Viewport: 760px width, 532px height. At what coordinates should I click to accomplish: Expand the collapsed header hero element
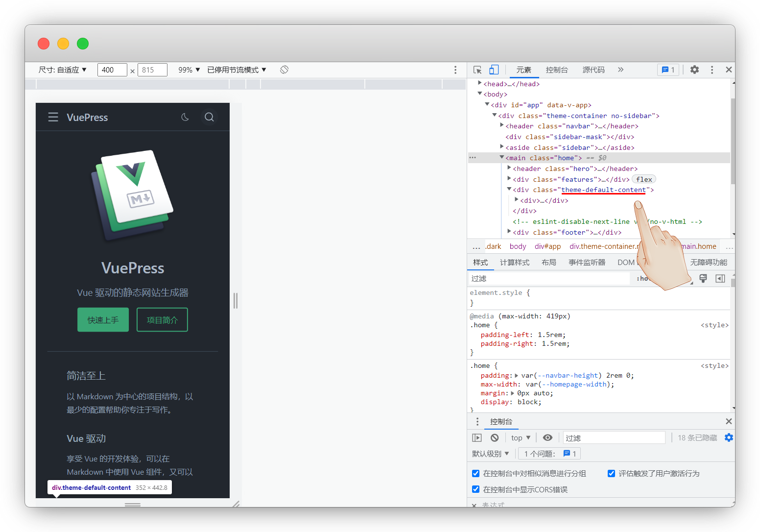(509, 168)
